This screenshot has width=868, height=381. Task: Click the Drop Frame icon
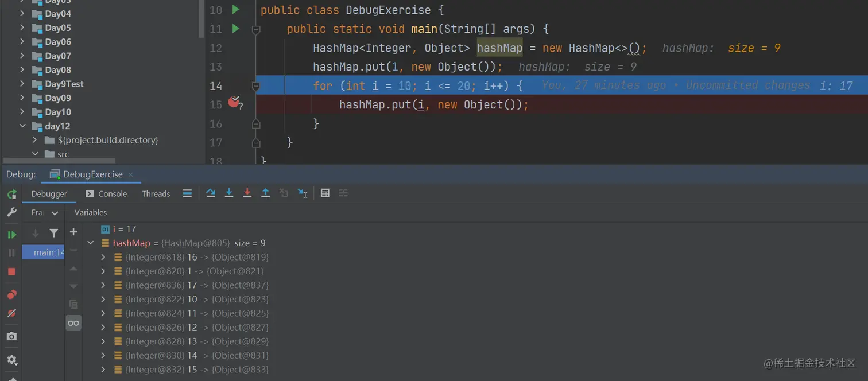(x=284, y=193)
